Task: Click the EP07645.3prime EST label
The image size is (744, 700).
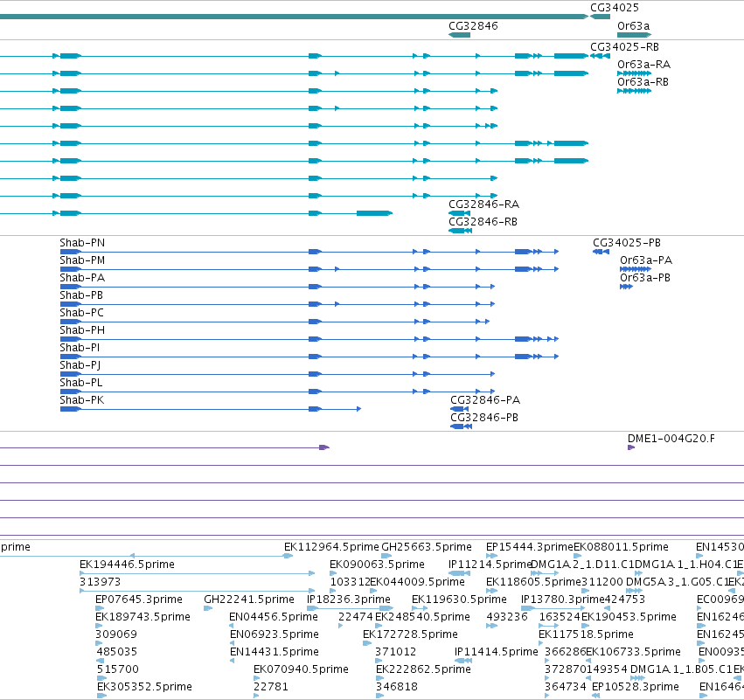Action: click(139, 600)
